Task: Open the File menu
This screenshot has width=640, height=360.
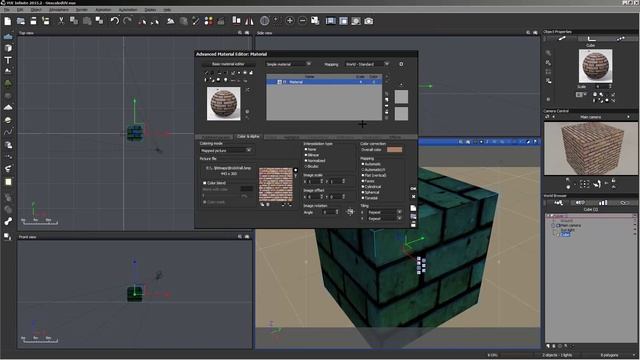Action: (x=7, y=9)
